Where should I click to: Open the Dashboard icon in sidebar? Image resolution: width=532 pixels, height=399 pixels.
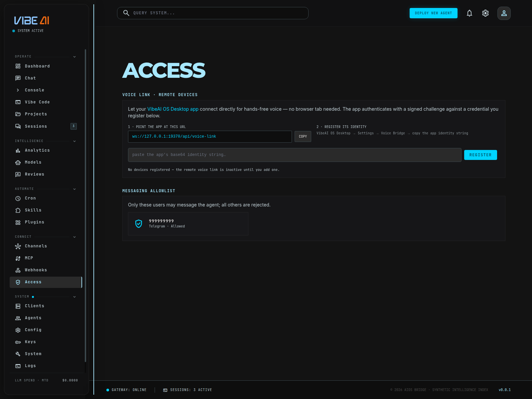click(18, 66)
